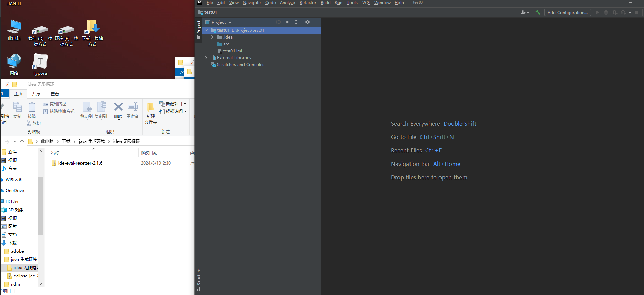Click the green Build Project hammer icon
Screen dimensions: 644x295
[538, 12]
